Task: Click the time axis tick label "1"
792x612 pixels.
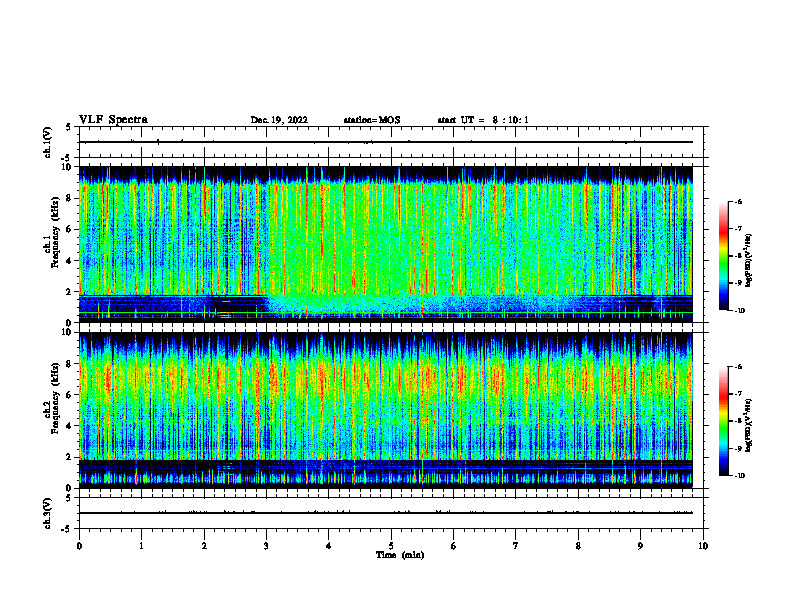Action: pyautogui.click(x=141, y=546)
